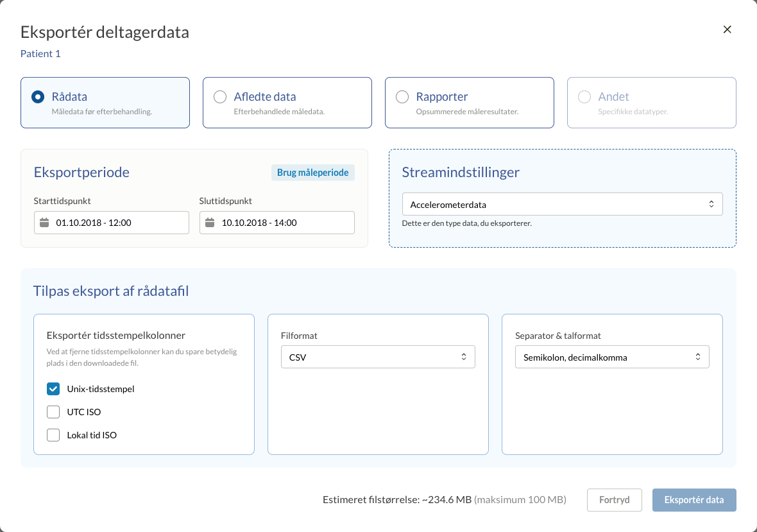Click the 'Efterbehandlede måledata.' description
Screen dimensions: 757x532
tap(279, 112)
